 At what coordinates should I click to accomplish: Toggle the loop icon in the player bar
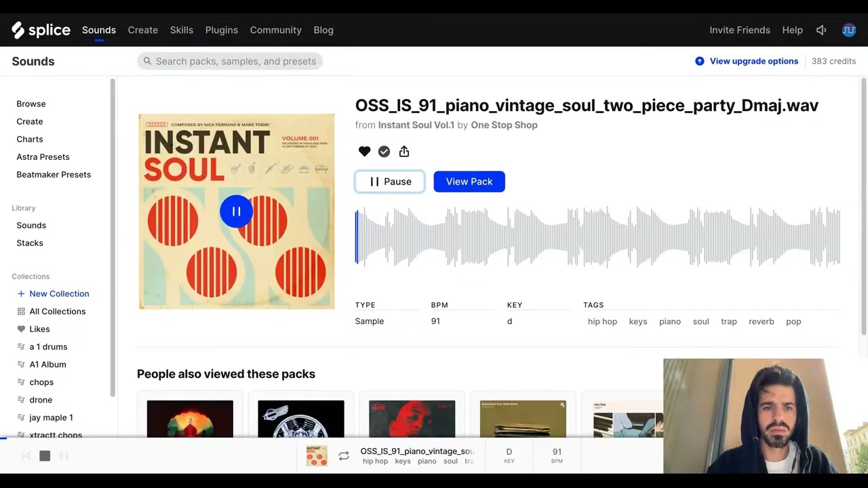click(x=344, y=456)
